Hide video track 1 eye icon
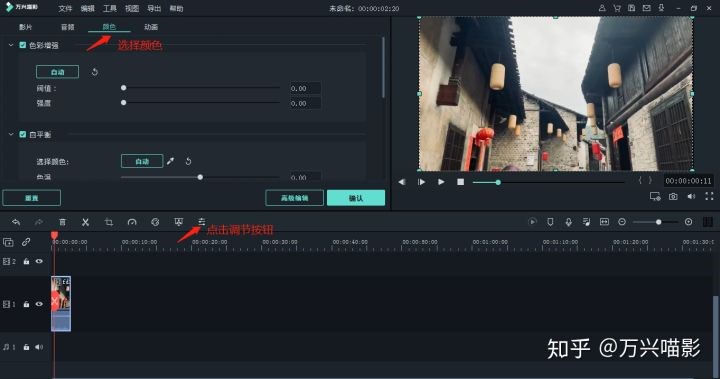Viewport: 720px width, 379px height. pyautogui.click(x=39, y=304)
